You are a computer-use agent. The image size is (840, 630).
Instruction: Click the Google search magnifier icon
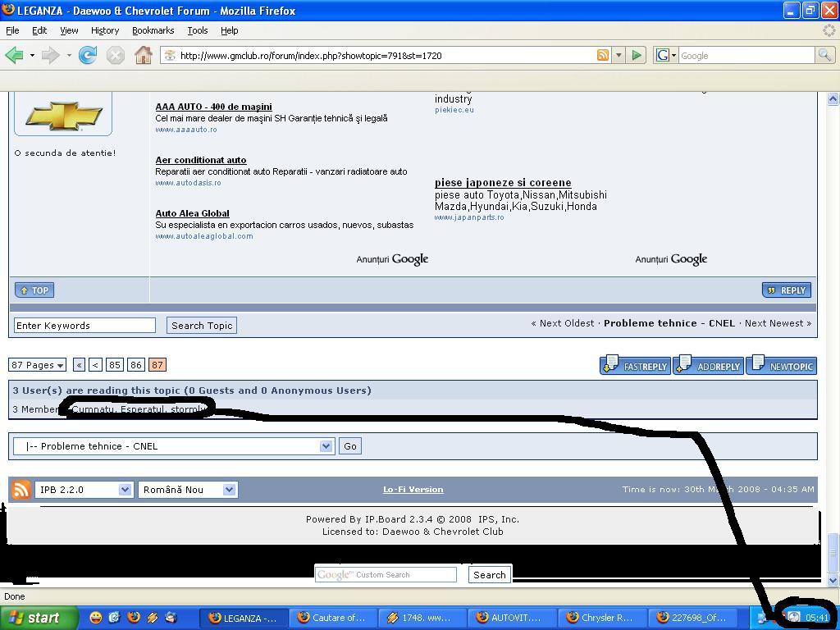coord(824,55)
